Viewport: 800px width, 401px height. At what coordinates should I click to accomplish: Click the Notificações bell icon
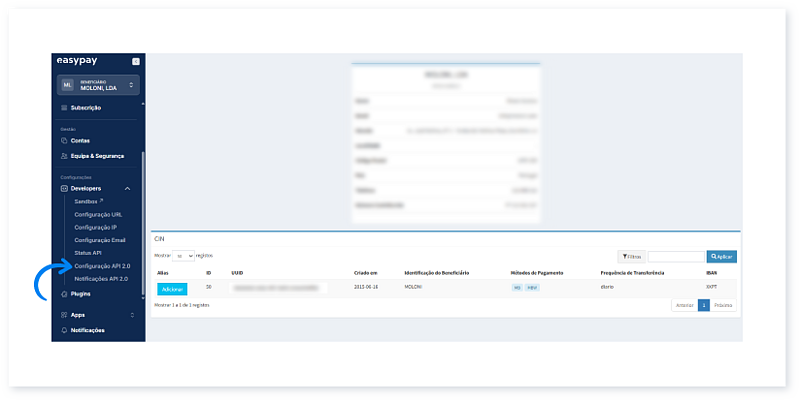coord(64,330)
